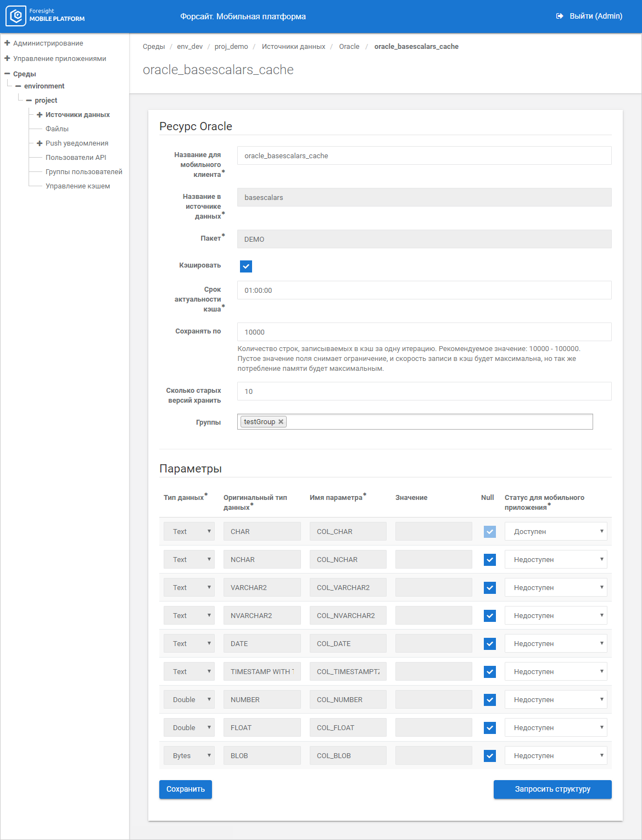Click the logout arrow icon beside Выйти

560,16
